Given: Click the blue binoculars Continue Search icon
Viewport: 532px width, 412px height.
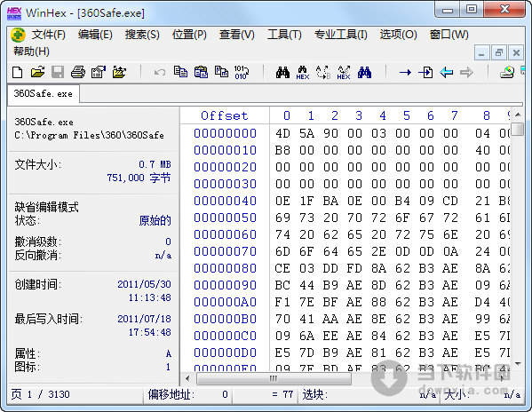Looking at the screenshot, I should pyautogui.click(x=364, y=72).
